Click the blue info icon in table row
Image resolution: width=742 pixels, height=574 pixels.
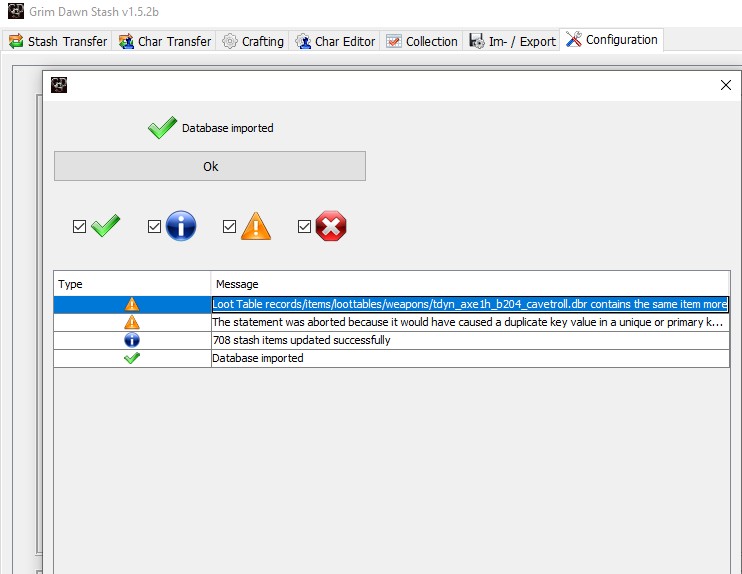click(132, 340)
